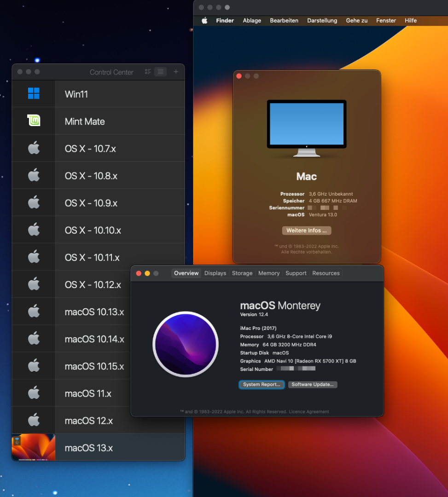
Task: Switch Control Center to expanded detail view
Action: 148,72
